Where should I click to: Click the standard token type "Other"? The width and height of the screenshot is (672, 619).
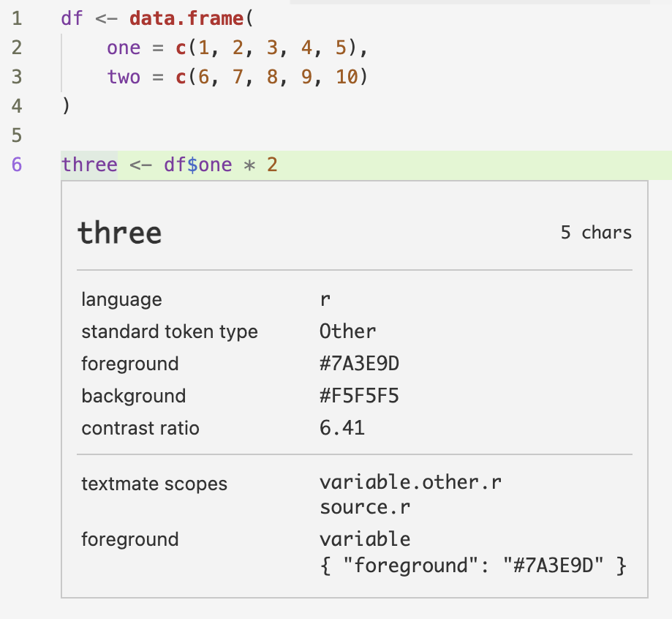347,331
